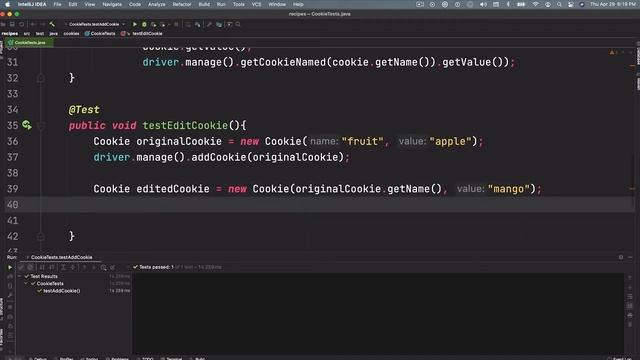Screen dimensions: 640x360
Task: Click code fold marker on line 32
Action: point(40,78)
